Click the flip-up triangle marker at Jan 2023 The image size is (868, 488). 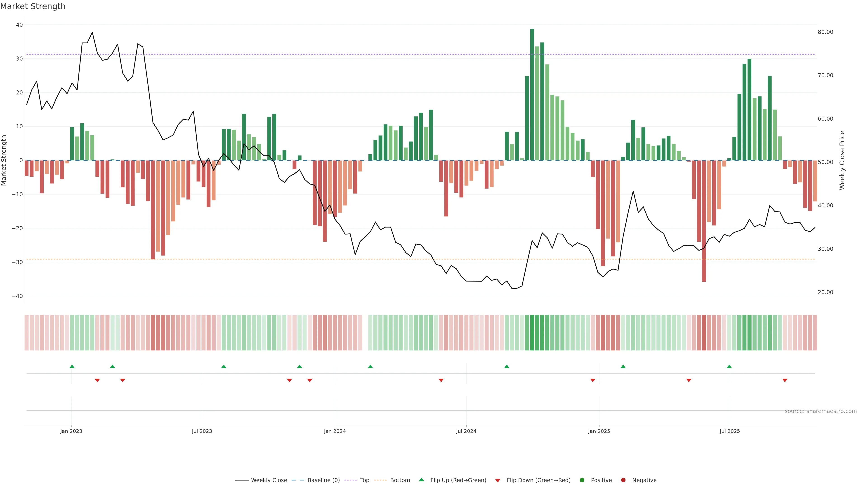(x=72, y=366)
